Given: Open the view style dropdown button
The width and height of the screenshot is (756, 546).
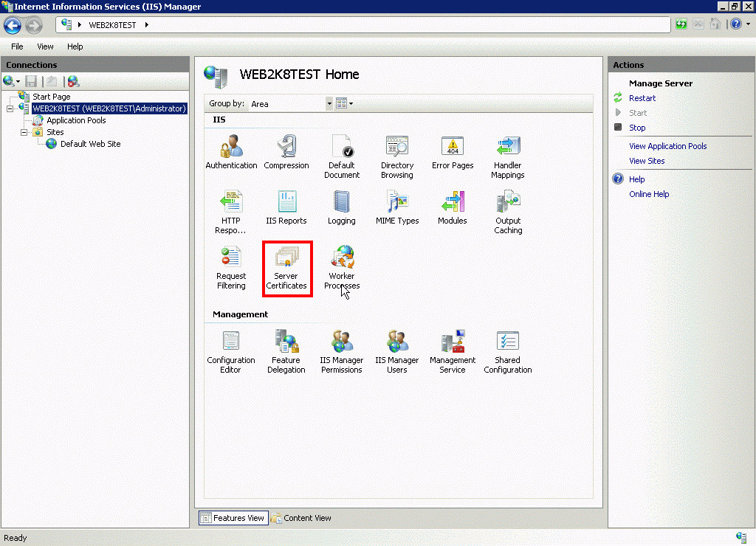Looking at the screenshot, I should click(x=344, y=104).
